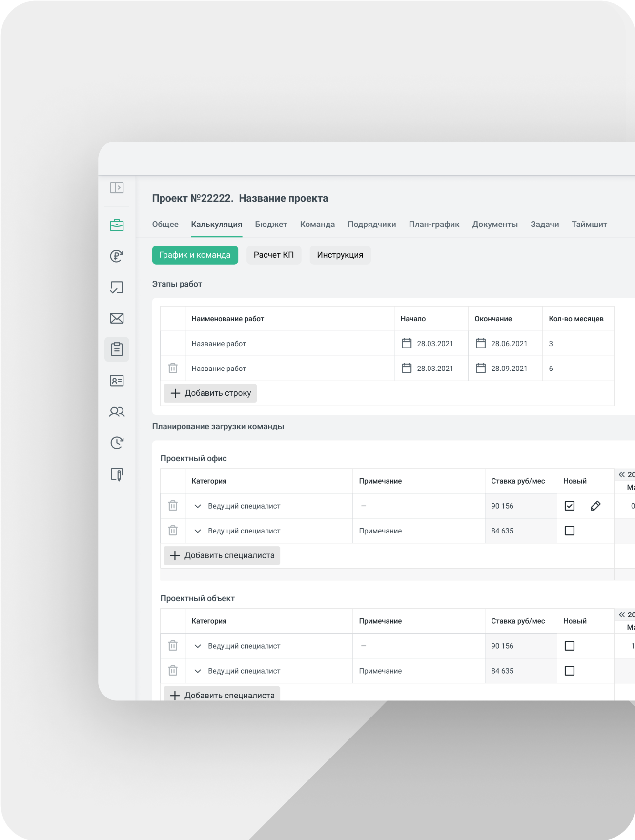Click the Добавить строку button

(x=210, y=393)
